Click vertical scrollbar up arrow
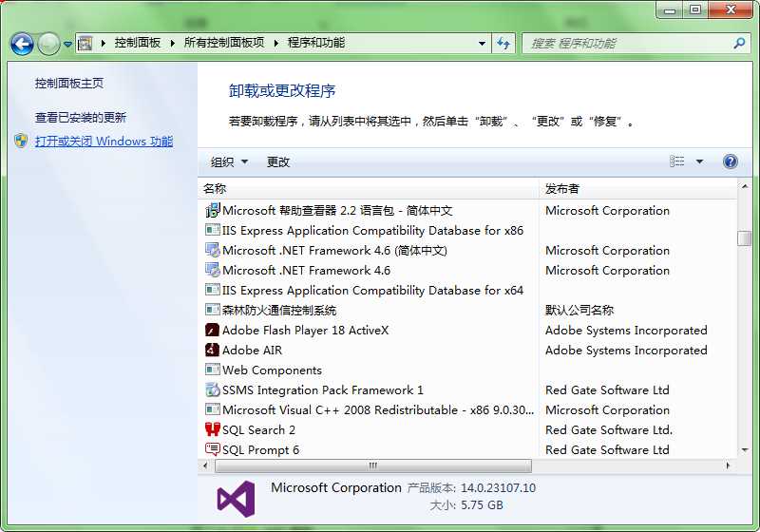This screenshot has height=532, width=760. tap(745, 186)
